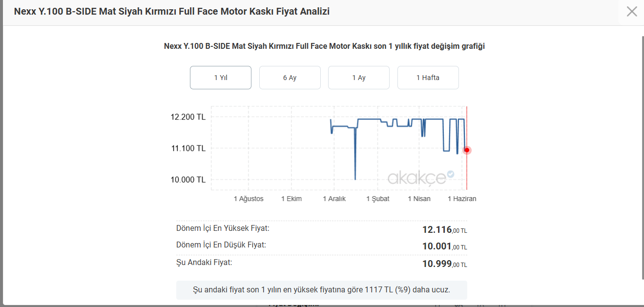Click the 12.116,00 TL highest price value
644x307 pixels.
pos(444,230)
